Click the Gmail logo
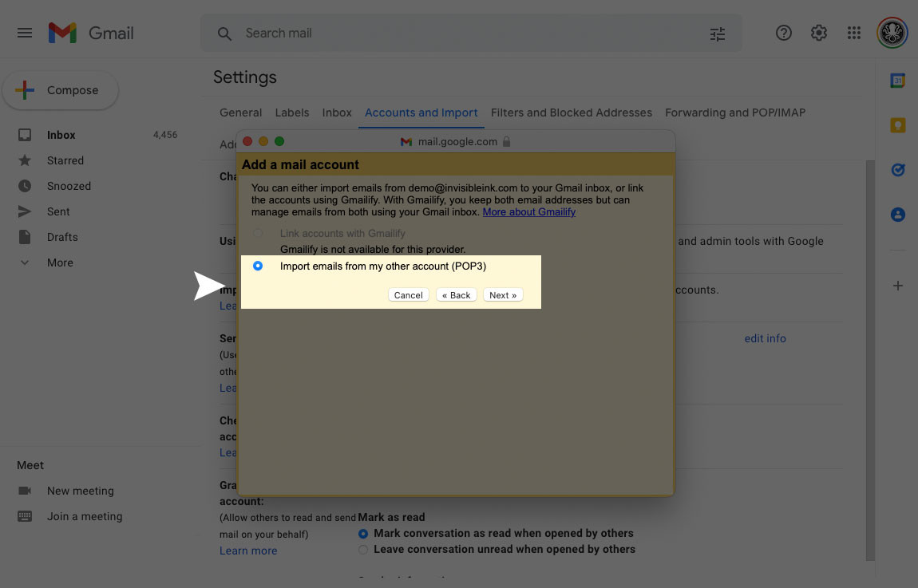The width and height of the screenshot is (918, 588). [91, 33]
